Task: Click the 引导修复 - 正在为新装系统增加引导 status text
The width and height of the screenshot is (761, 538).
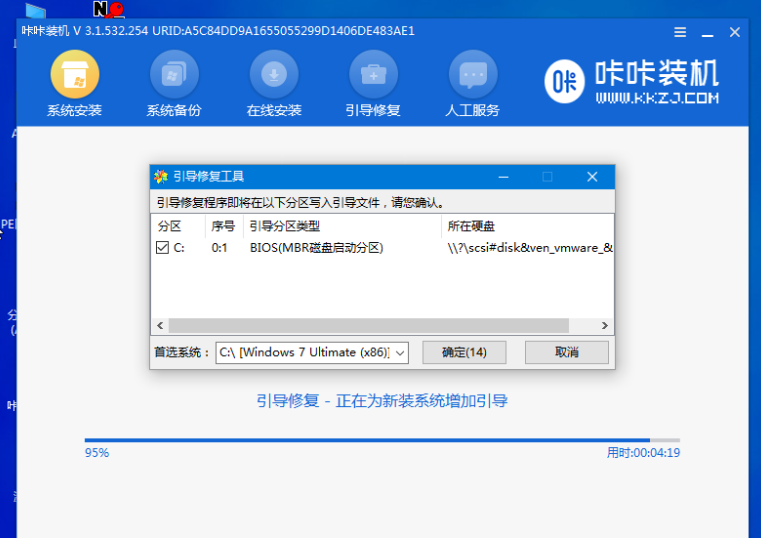Action: pyautogui.click(x=382, y=401)
